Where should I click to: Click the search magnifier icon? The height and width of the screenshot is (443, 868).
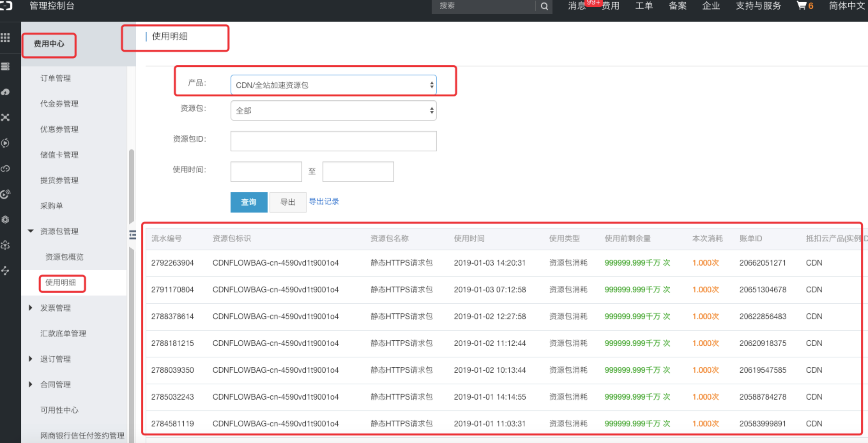(x=544, y=6)
